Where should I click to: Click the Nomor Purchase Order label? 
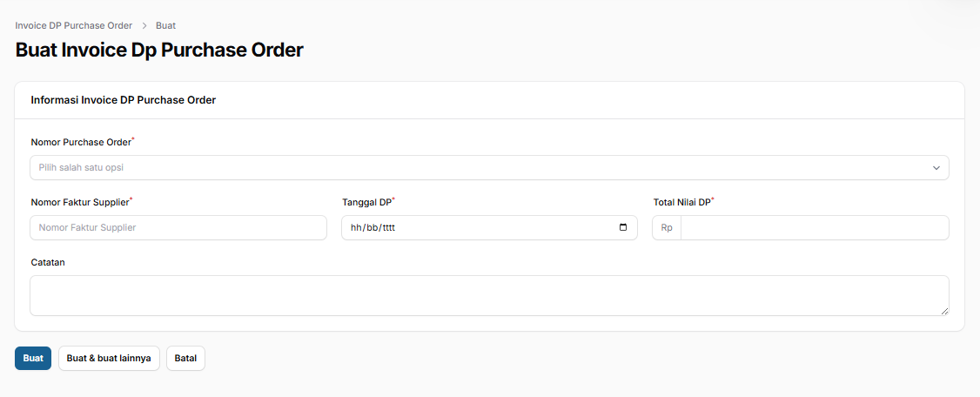point(83,142)
